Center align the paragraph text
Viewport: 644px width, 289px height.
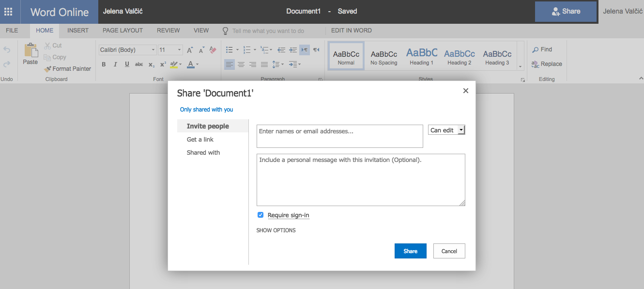(241, 64)
